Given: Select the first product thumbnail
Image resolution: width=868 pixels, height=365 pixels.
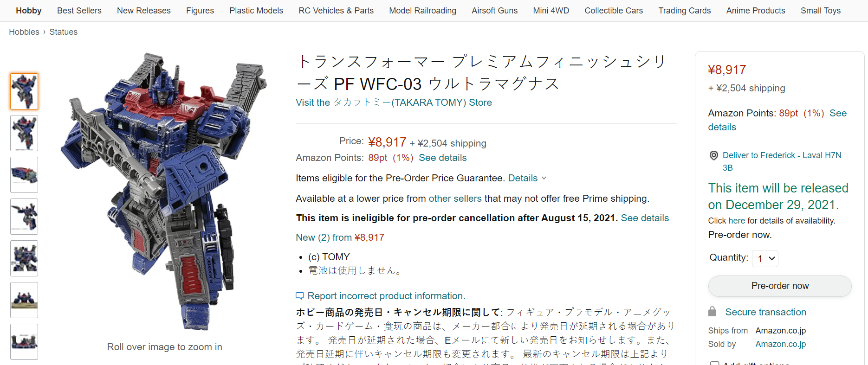Looking at the screenshot, I should pos(24,91).
